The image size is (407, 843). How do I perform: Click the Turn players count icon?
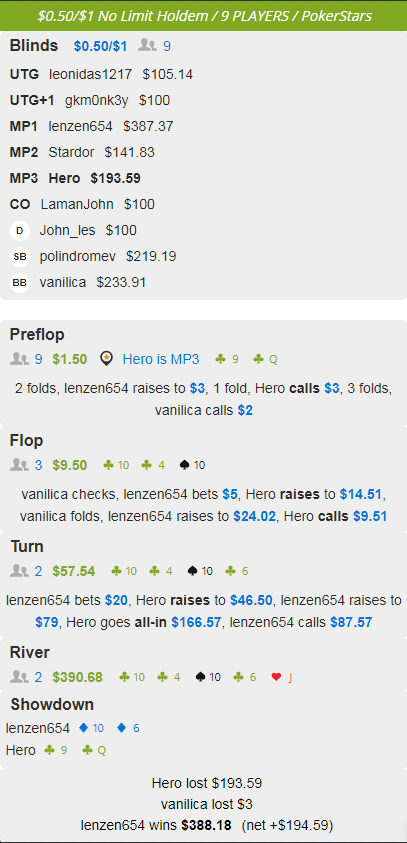click(x=20, y=571)
